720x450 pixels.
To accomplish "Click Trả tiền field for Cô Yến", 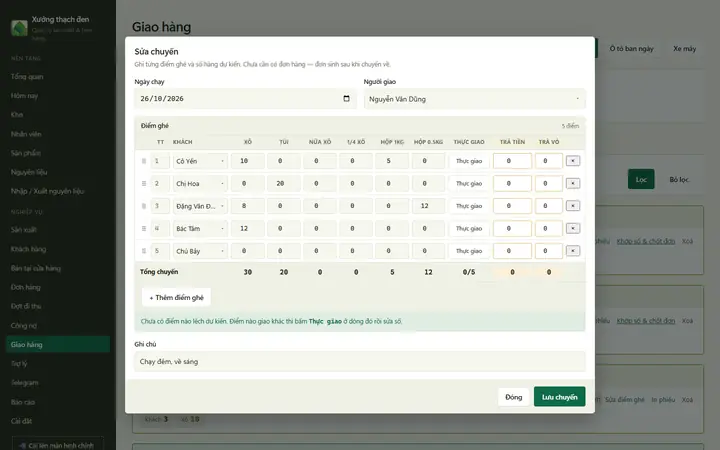I will click(x=512, y=161).
